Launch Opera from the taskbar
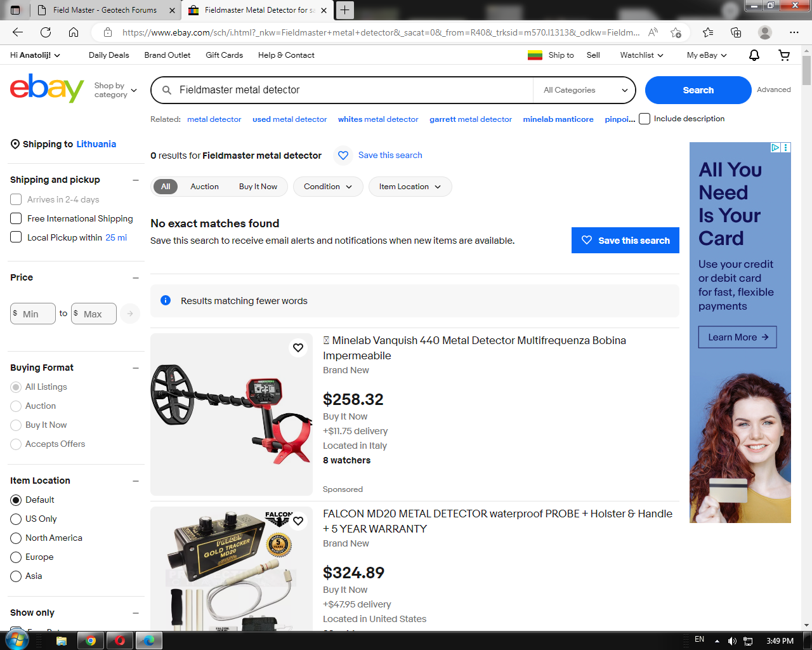Viewport: 812px width, 650px height. (x=120, y=640)
